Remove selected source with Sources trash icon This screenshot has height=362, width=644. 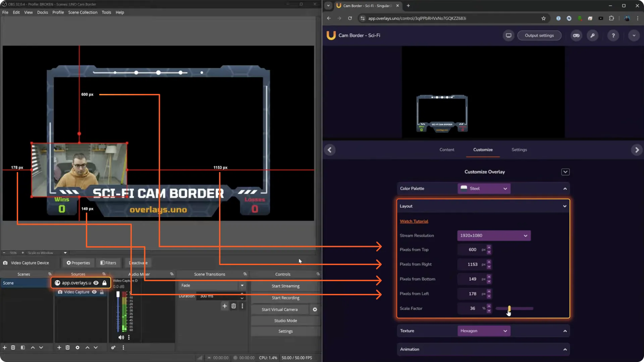(67, 348)
